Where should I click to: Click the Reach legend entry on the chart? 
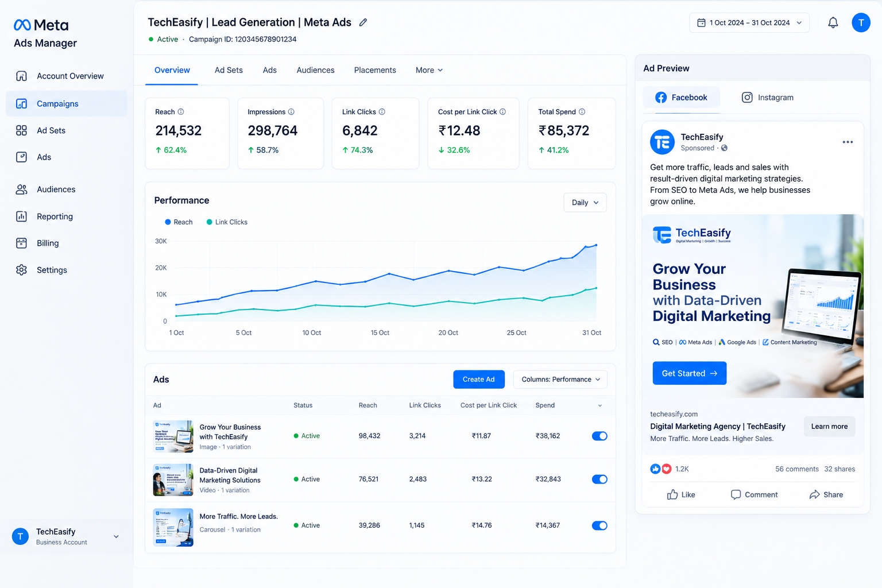click(179, 222)
